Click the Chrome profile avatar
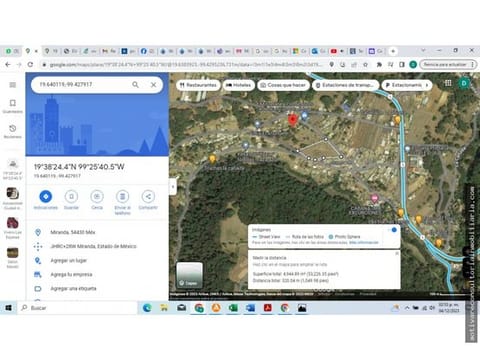 (x=413, y=64)
